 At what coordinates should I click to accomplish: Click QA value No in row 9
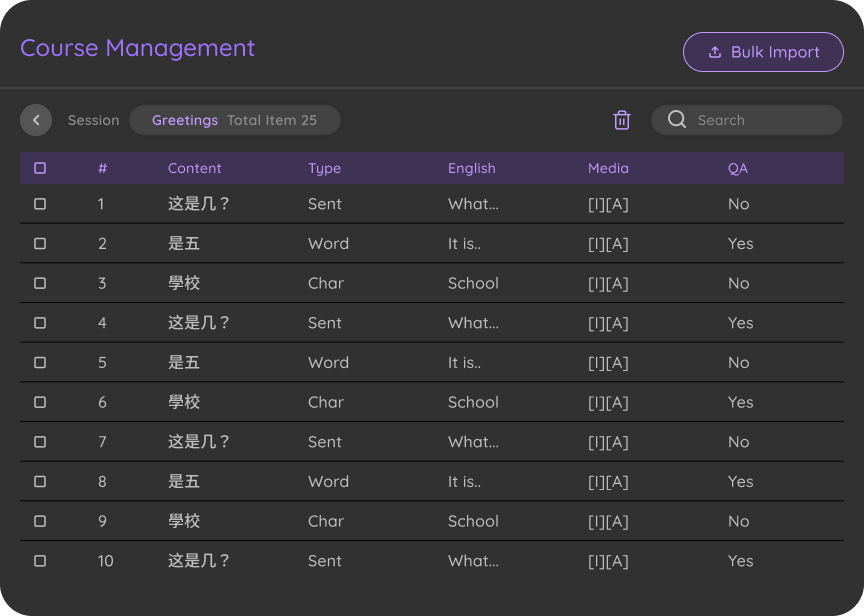pos(738,521)
